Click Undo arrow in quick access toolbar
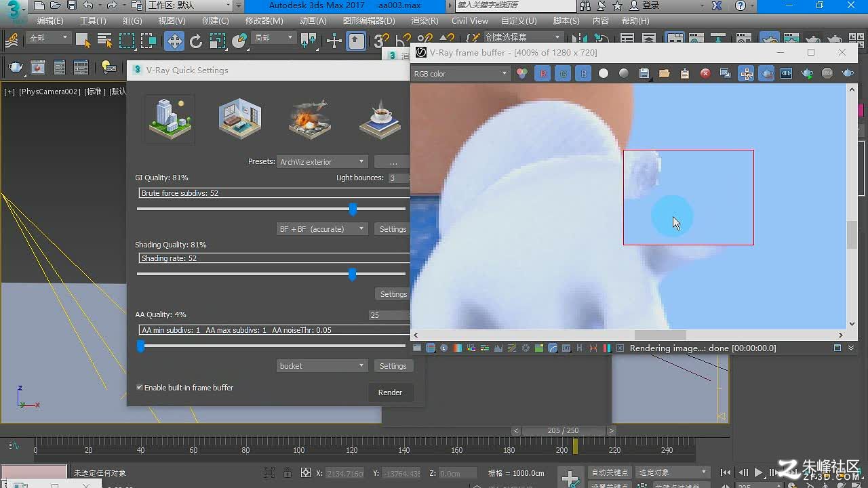This screenshot has width=868, height=488. pyautogui.click(x=89, y=5)
